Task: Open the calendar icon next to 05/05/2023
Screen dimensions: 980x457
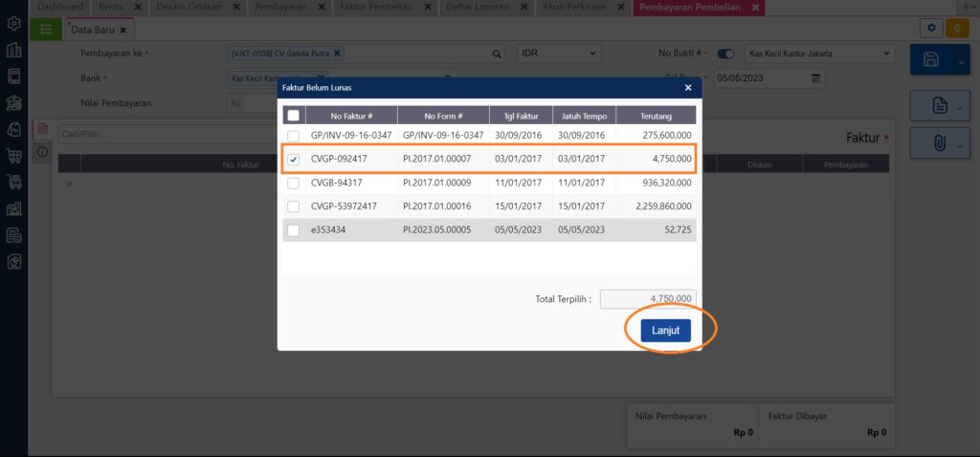Action: [815, 78]
